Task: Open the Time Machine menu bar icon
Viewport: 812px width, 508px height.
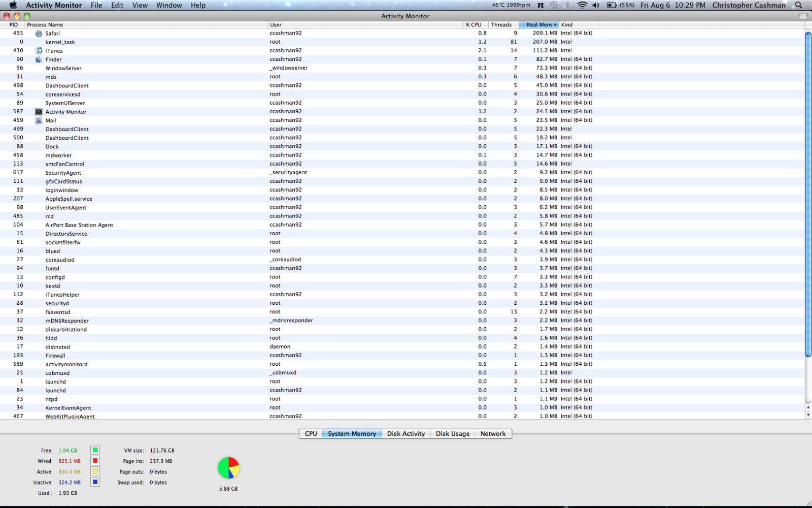Action: (554, 5)
